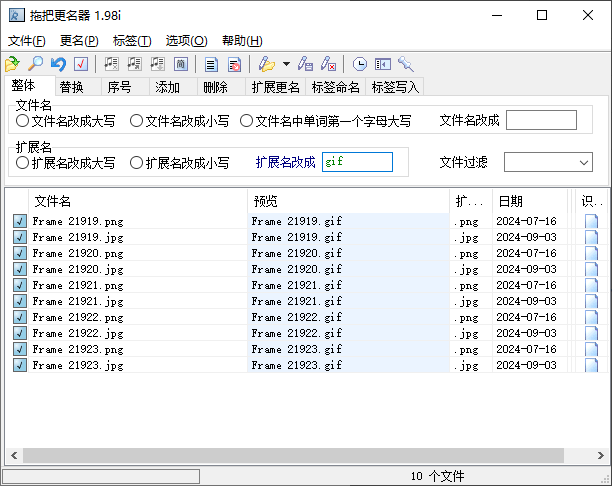This screenshot has width=612, height=486.
Task: Click the first music note tag icon
Action: [x=112, y=64]
